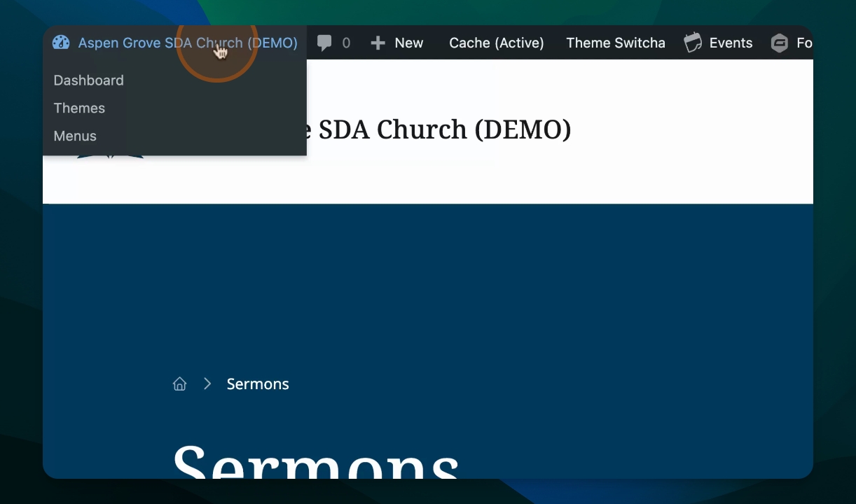
Task: Click the dashboard gauge icon in admin bar
Action: click(61, 43)
